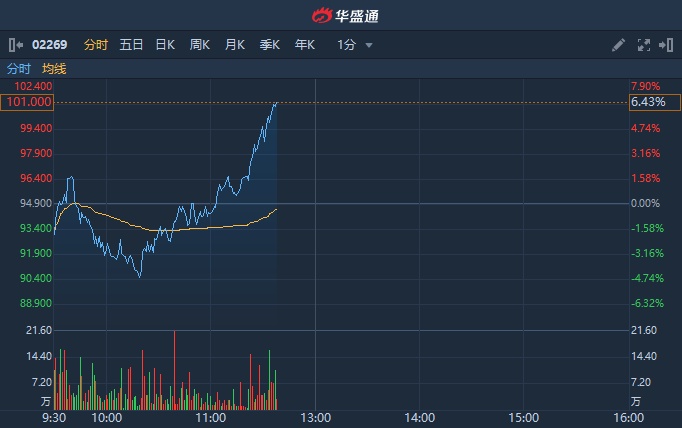Switch to the 五日 five-day tab
Screen dimensions: 682x428
(131, 45)
